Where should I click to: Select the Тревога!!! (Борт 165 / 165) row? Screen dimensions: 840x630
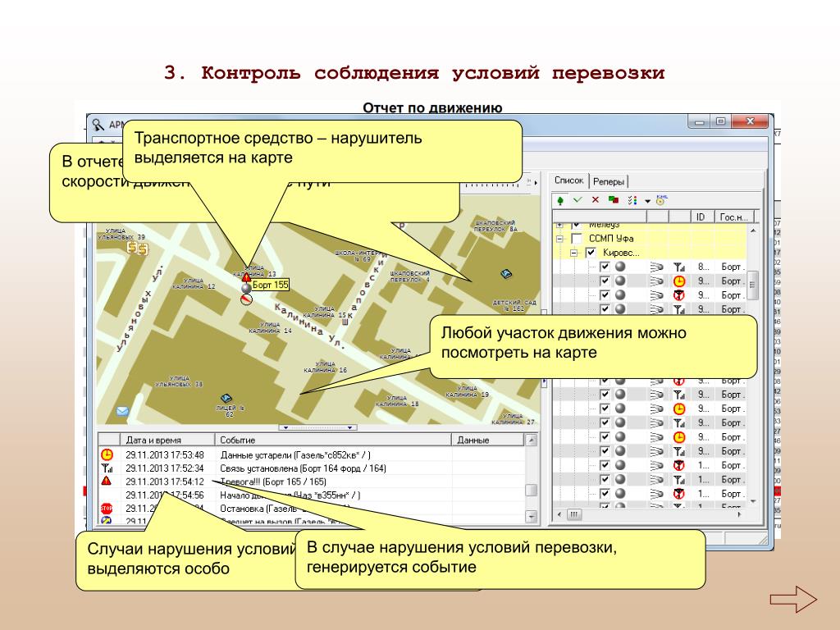[x=312, y=482]
